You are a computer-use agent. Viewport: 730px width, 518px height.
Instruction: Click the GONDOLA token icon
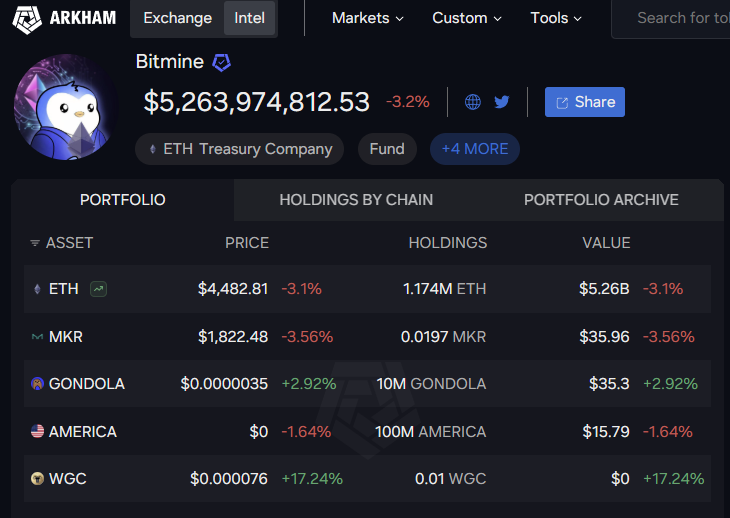point(37,384)
